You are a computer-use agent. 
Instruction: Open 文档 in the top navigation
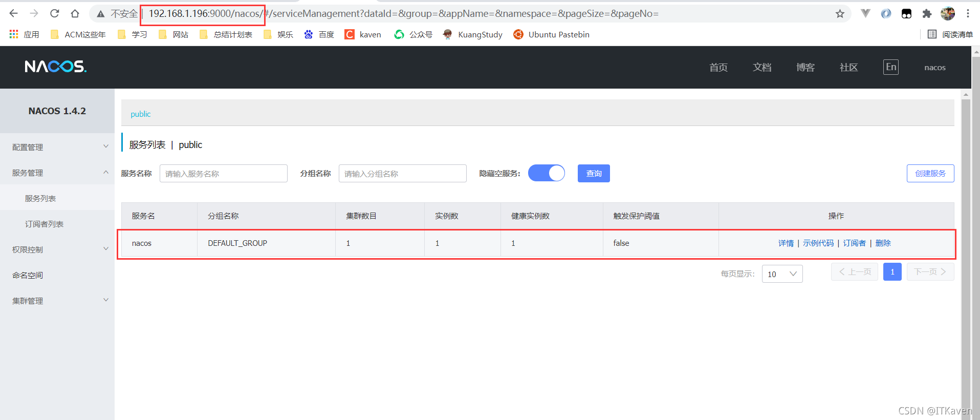[x=762, y=67]
